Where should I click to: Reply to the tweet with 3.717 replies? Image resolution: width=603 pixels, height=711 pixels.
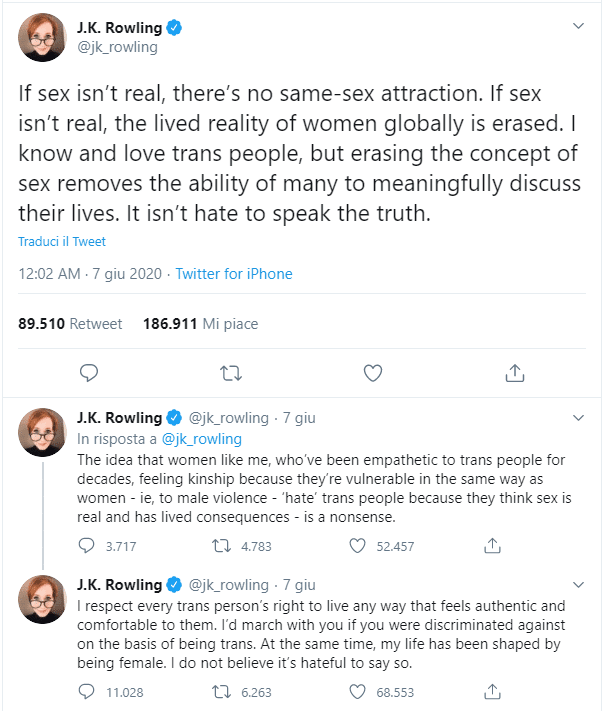coord(87,545)
